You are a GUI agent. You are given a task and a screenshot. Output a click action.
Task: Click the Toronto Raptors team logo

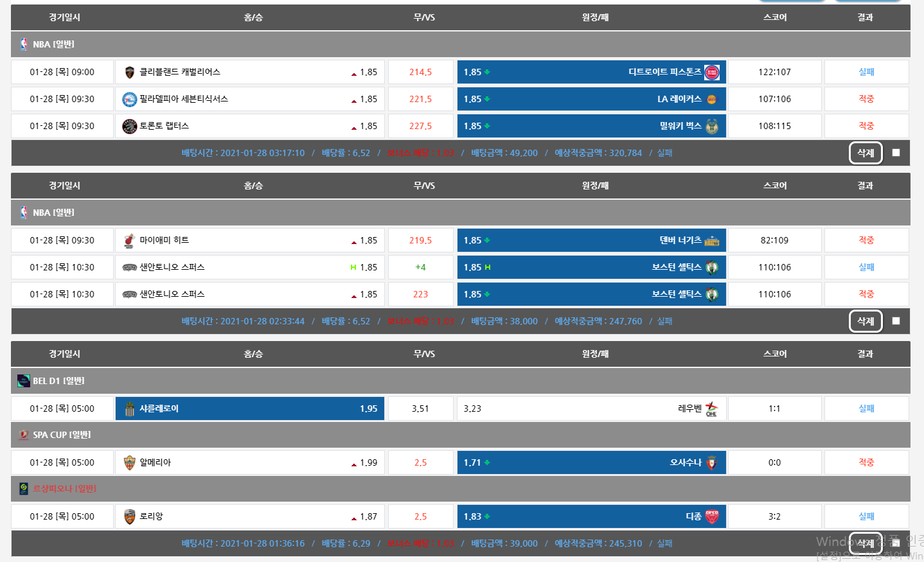pos(129,127)
